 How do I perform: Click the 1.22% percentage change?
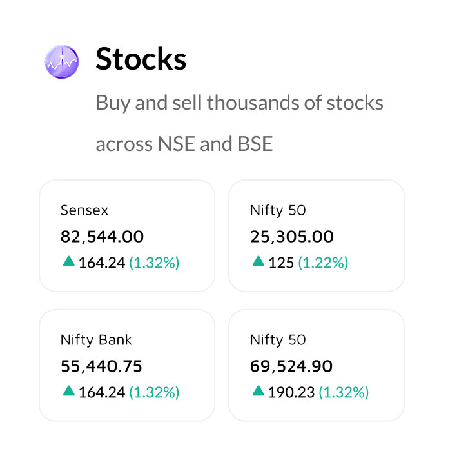pos(323,263)
